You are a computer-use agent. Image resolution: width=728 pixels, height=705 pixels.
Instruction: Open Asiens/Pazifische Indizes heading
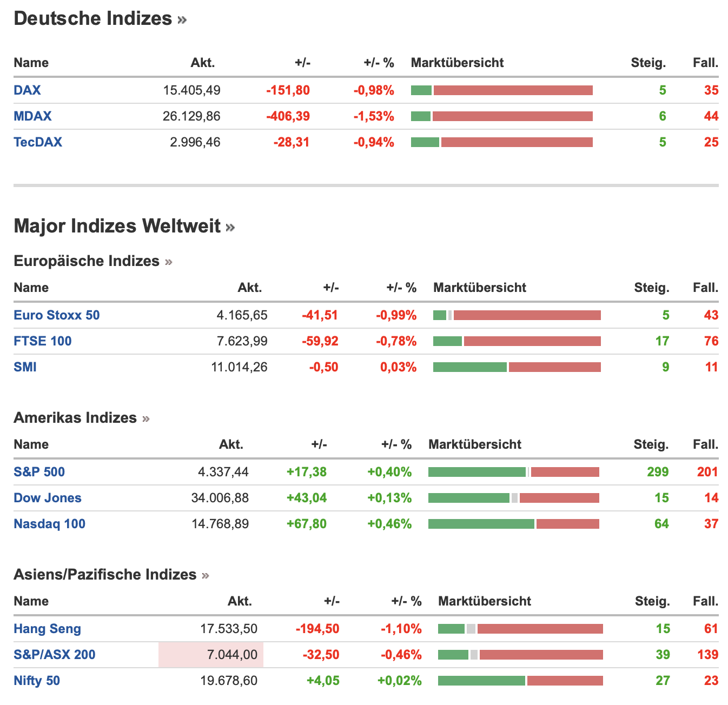pos(104,575)
